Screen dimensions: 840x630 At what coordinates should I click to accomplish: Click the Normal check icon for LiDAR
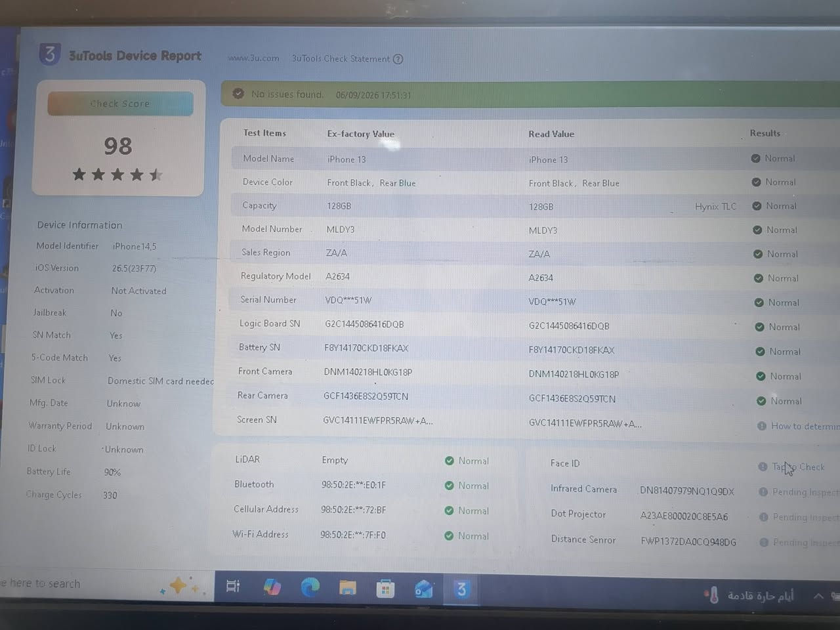pos(450,461)
